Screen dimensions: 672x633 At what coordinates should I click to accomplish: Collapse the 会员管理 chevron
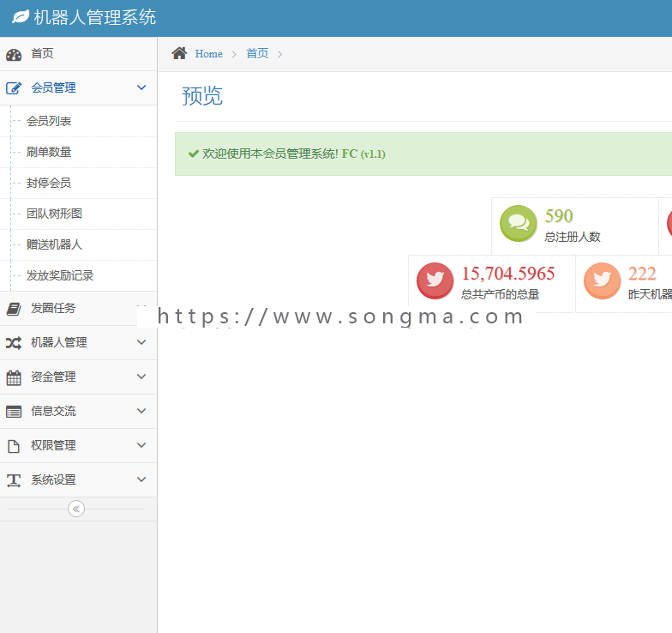pyautogui.click(x=141, y=87)
